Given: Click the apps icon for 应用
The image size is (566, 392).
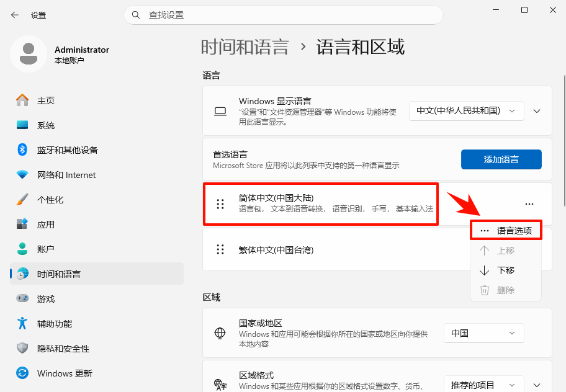Looking at the screenshot, I should [x=22, y=224].
